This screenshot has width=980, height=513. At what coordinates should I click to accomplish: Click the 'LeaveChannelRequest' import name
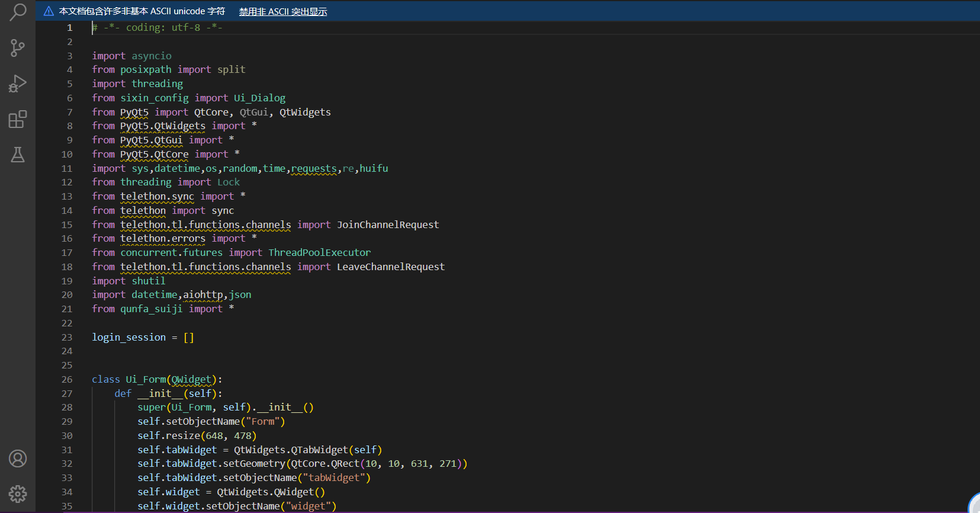pyautogui.click(x=391, y=267)
